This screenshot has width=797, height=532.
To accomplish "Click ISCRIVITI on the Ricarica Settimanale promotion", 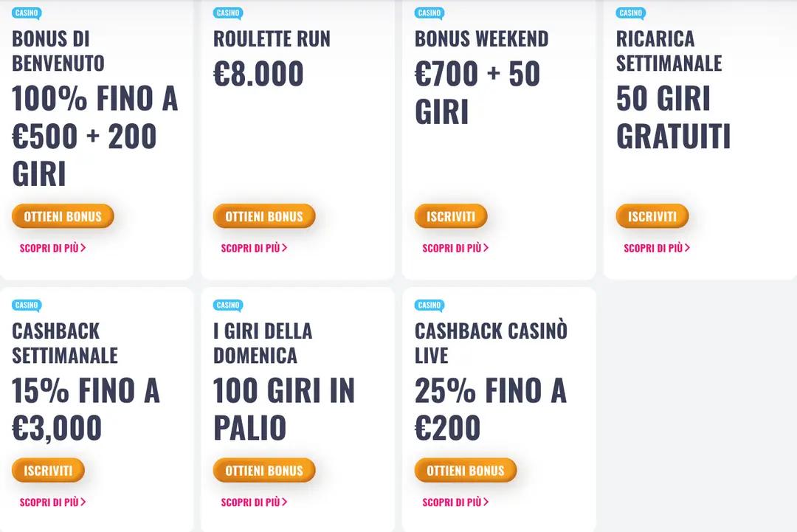I will [652, 216].
